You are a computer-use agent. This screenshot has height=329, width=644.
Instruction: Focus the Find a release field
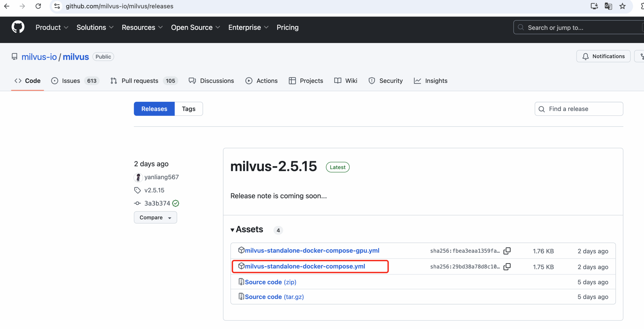pyautogui.click(x=579, y=109)
